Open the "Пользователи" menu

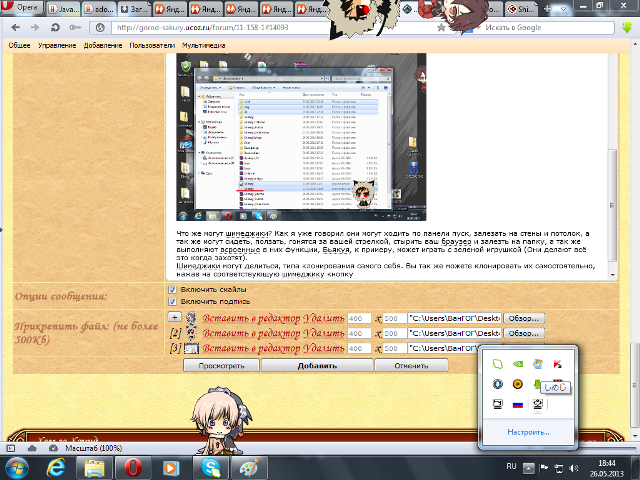[x=152, y=46]
